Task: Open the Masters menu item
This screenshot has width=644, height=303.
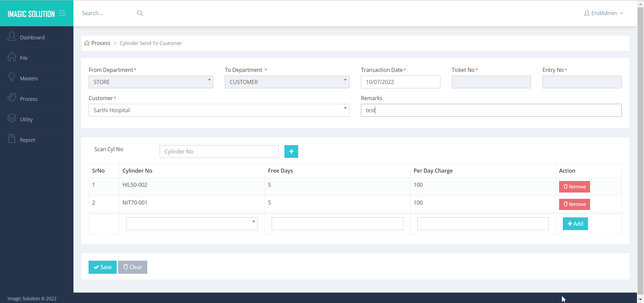Action: click(37, 78)
